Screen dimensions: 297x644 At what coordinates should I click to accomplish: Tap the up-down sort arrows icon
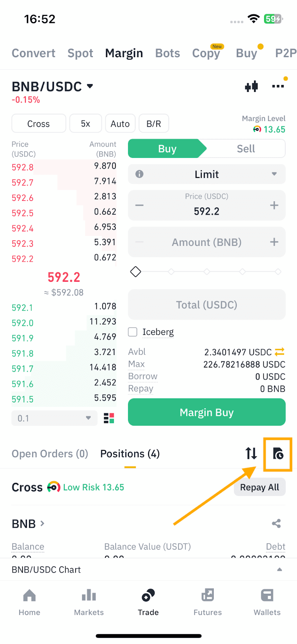(x=251, y=454)
